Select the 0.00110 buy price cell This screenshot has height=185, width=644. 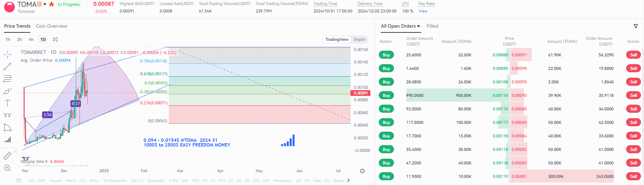click(500, 96)
